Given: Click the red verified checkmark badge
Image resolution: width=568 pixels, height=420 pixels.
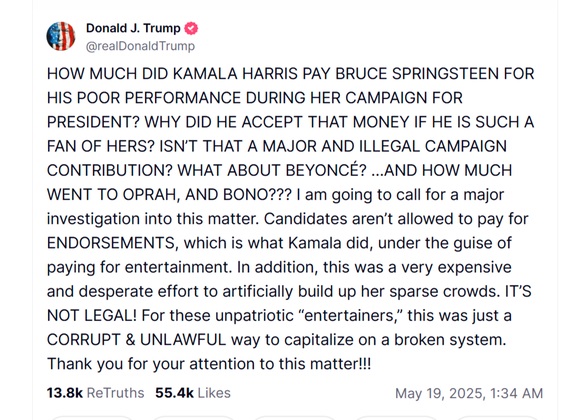Looking at the screenshot, I should [191, 28].
